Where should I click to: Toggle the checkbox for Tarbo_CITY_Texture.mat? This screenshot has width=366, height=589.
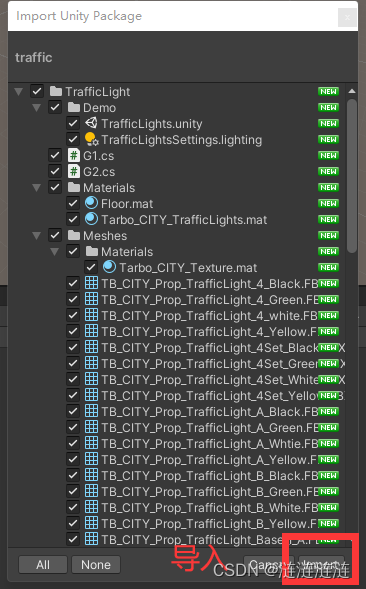[91, 267]
